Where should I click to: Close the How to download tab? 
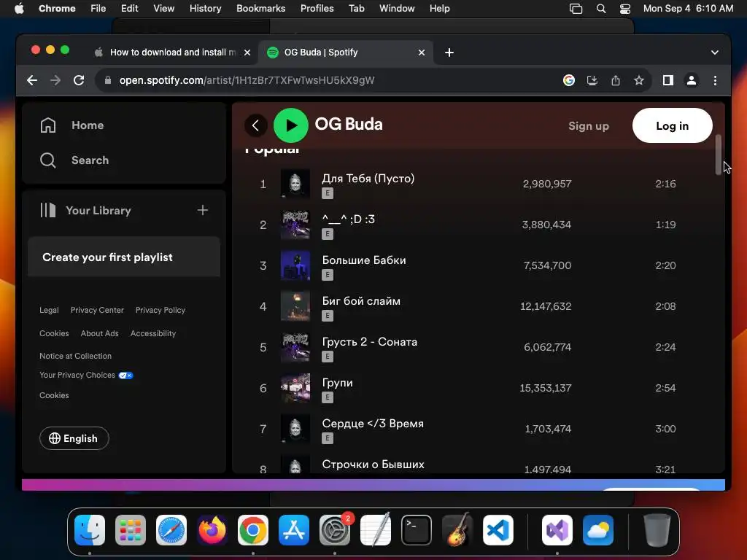[x=247, y=52]
